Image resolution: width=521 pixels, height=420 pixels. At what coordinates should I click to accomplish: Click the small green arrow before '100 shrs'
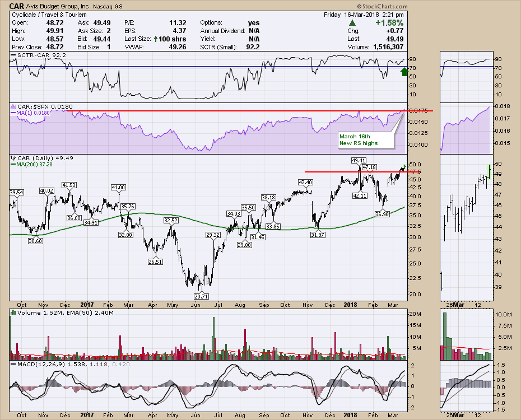click(x=156, y=39)
